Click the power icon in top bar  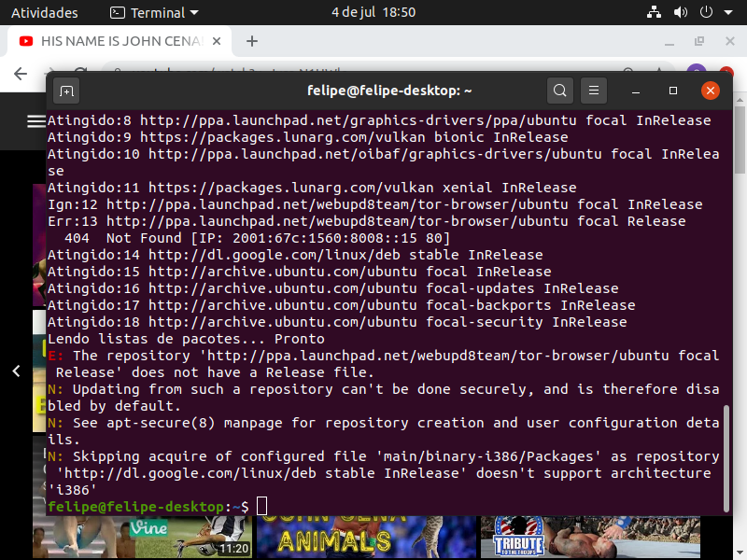click(706, 12)
